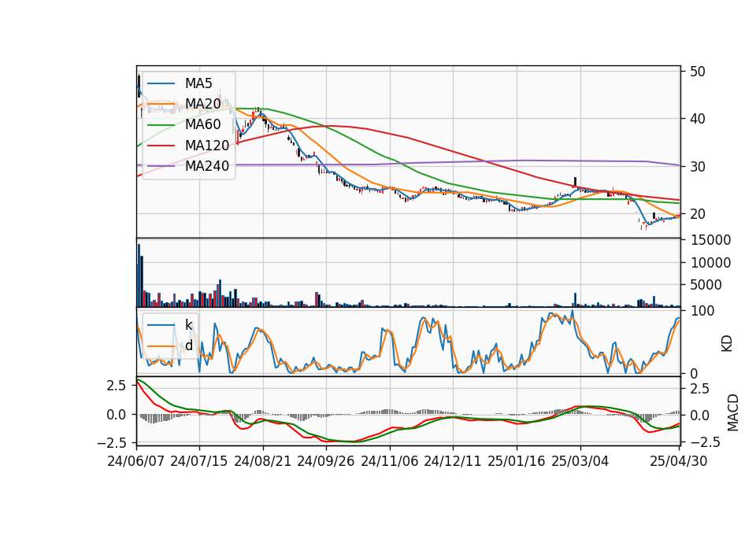Click the KD axis title

pyautogui.click(x=727, y=344)
